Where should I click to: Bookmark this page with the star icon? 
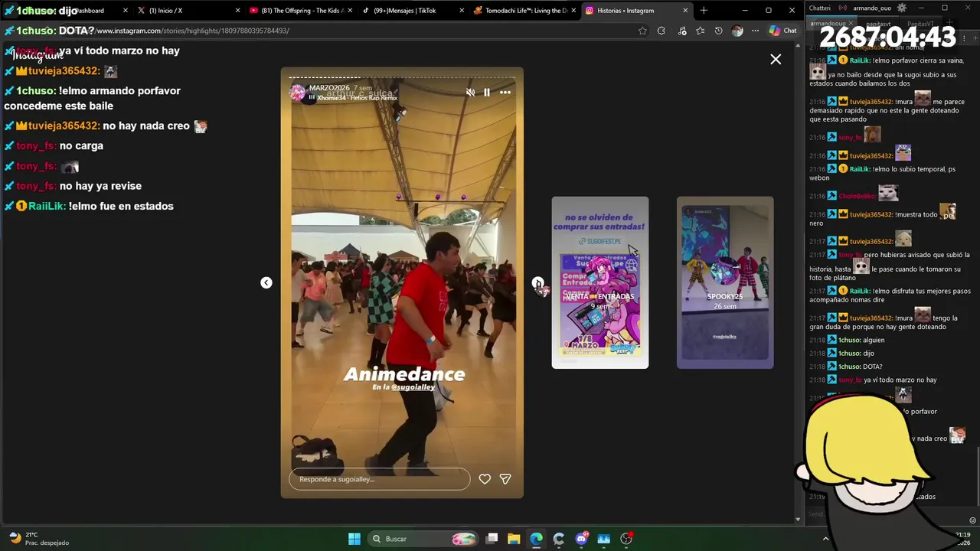click(642, 31)
